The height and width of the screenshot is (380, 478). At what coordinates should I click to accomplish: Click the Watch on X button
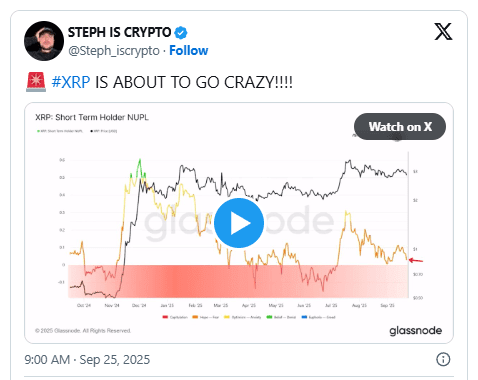(400, 127)
